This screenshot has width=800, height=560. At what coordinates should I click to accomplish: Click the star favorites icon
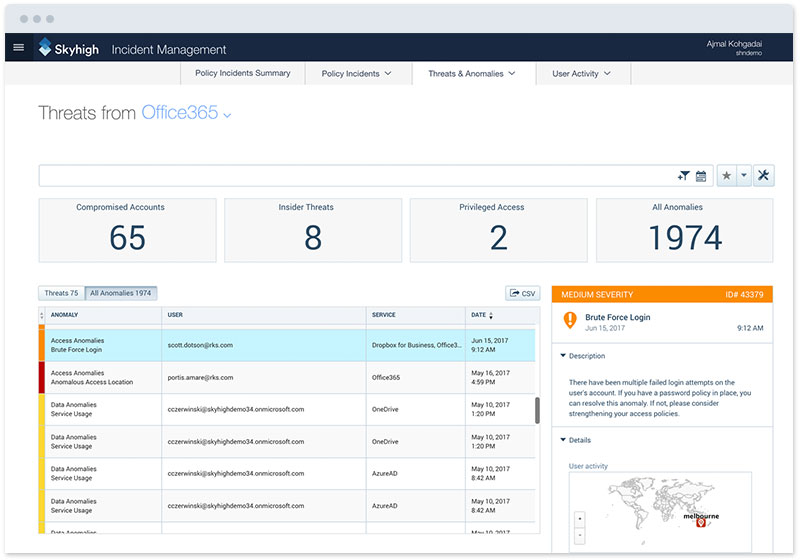[727, 176]
